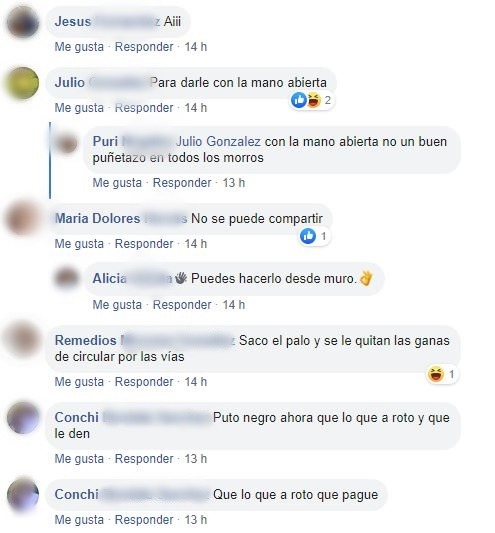Click the laughing reaction emoji on Julio's comment

[314, 100]
